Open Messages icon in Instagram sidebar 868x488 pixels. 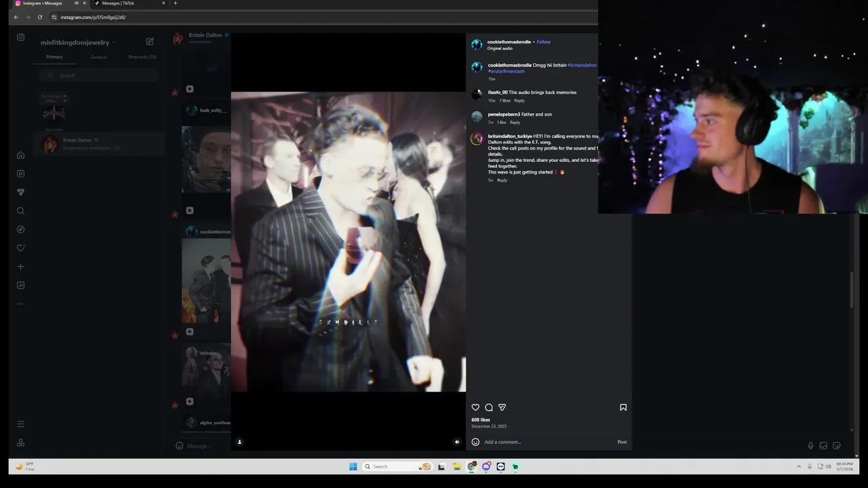pos(20,192)
